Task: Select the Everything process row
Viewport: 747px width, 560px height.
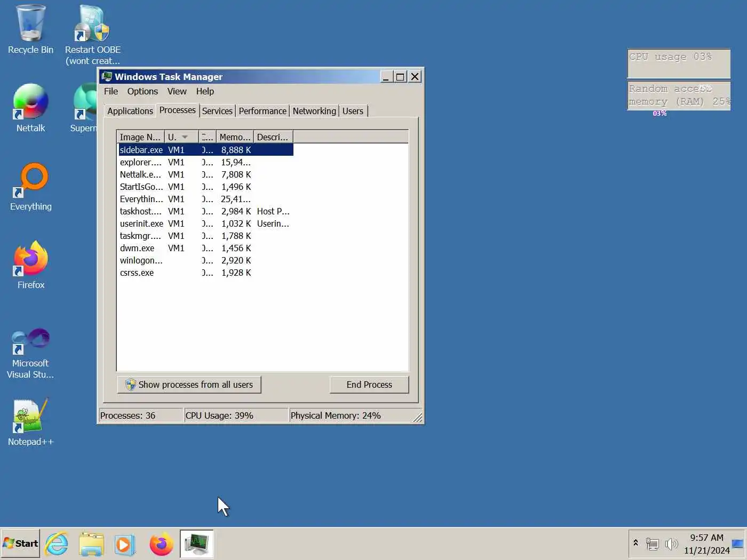Action: [x=205, y=199]
